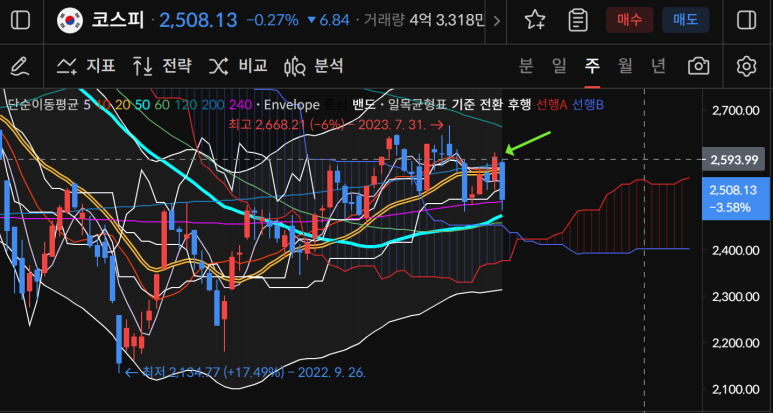
Task: Click the cyan 50 period moving average legend
Action: 141,104
